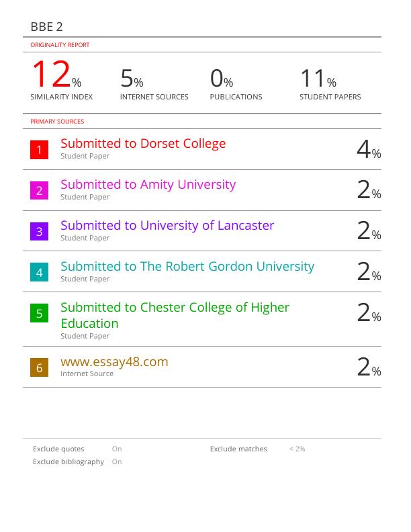Open the www.essay48.com internet source
The width and height of the screenshot is (411, 532).
(114, 362)
